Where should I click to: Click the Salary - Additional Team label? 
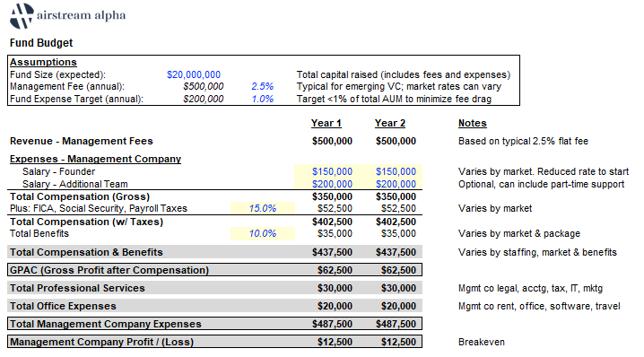tap(75, 184)
